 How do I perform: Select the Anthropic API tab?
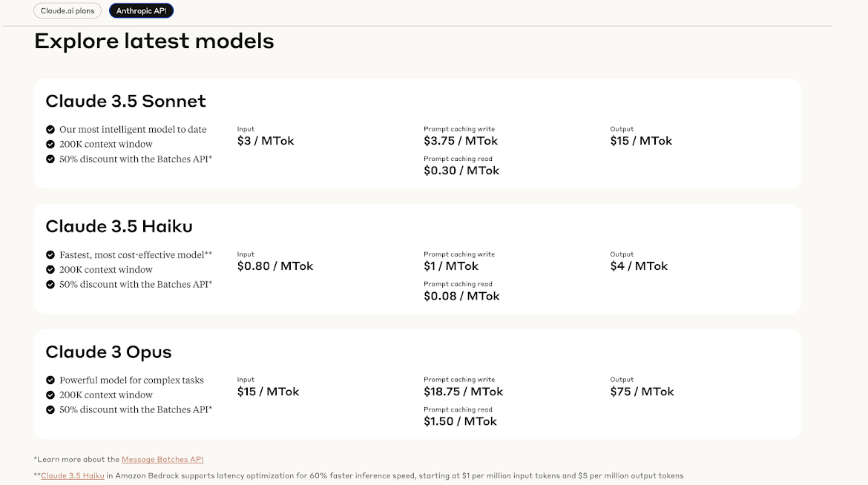(141, 10)
